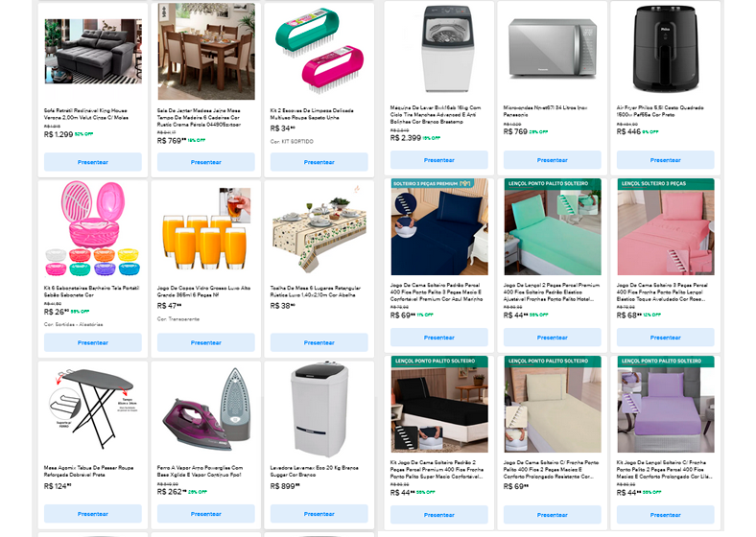Screen dimensions: 756x537
Task: Click Presentear under the juice glasses set
Action: pyautogui.click(x=206, y=342)
